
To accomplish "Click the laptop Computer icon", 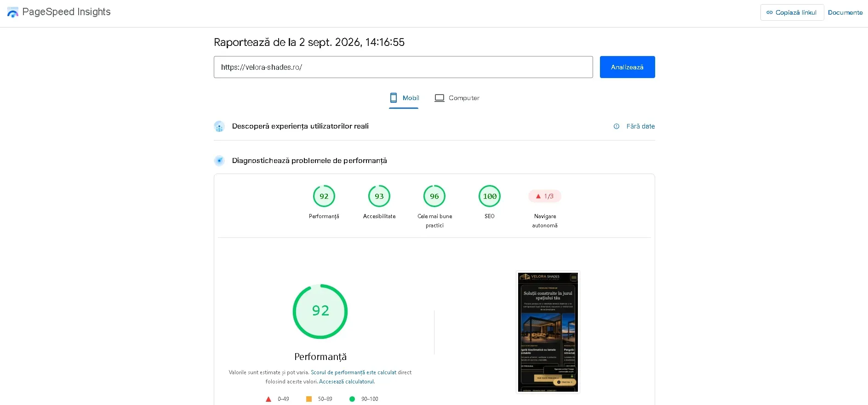I will tap(440, 98).
